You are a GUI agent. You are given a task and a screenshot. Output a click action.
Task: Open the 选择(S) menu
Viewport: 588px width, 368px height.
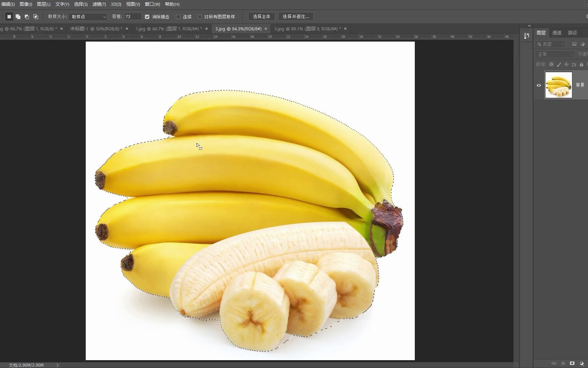(x=81, y=4)
